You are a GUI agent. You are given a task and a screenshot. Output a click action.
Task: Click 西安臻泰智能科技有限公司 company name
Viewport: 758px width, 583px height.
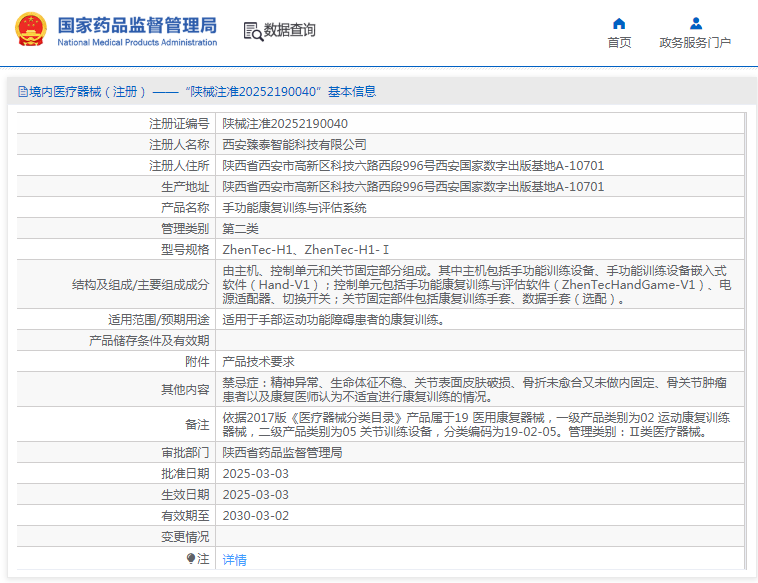point(294,145)
